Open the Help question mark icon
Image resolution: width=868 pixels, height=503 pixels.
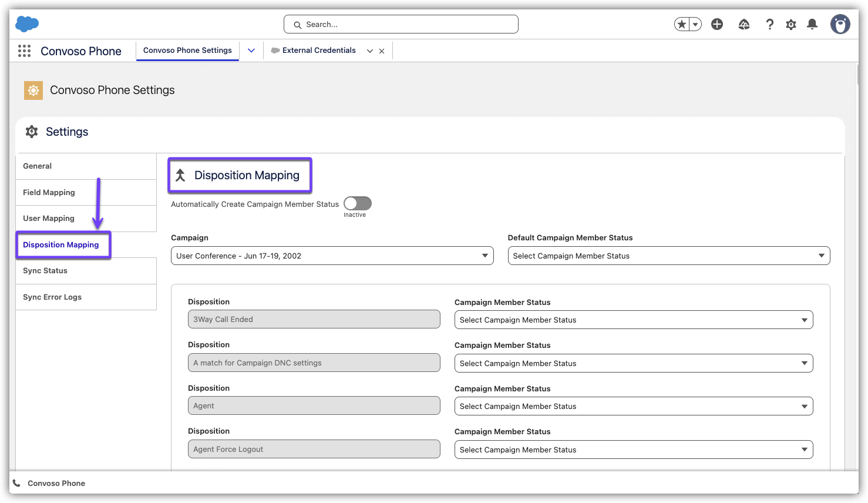click(769, 24)
